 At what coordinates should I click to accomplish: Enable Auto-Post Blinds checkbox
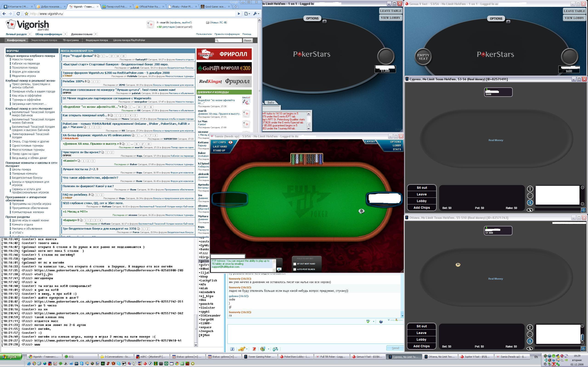295,269
